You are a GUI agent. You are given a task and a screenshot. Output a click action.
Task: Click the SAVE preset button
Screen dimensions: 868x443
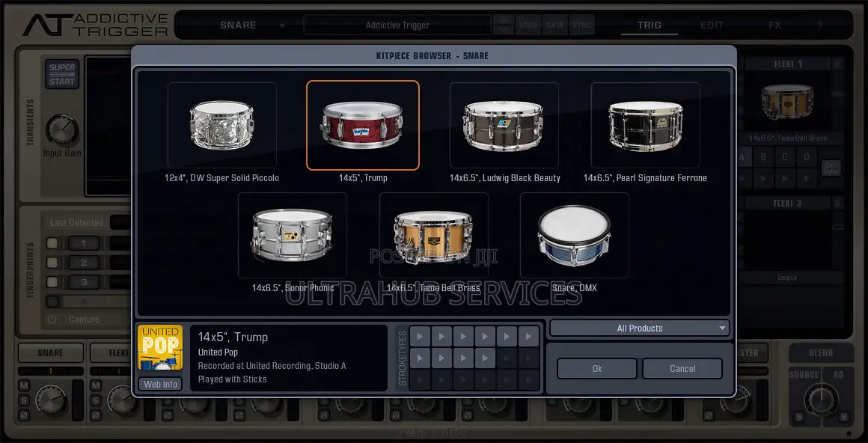[555, 25]
